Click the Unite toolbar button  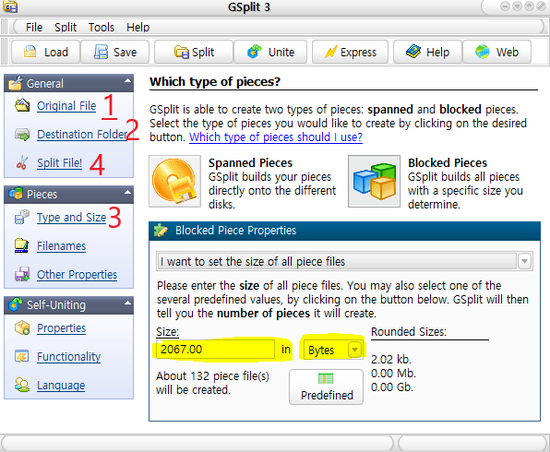[x=270, y=52]
